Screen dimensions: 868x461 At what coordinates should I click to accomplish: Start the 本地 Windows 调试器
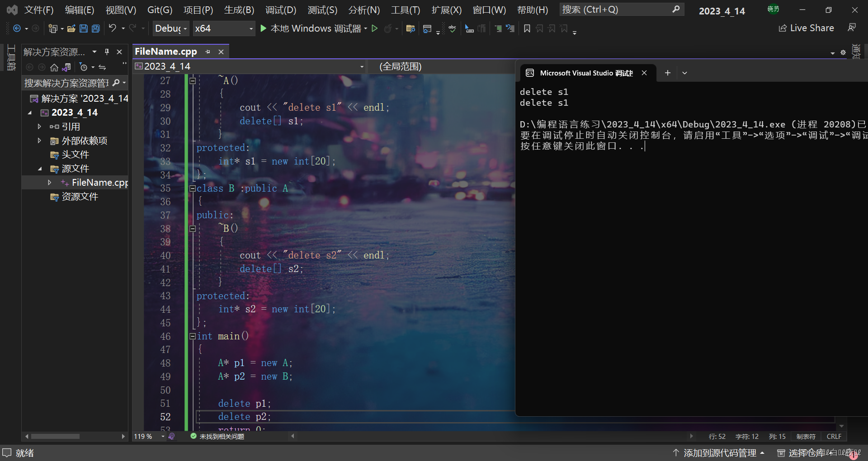tap(315, 28)
